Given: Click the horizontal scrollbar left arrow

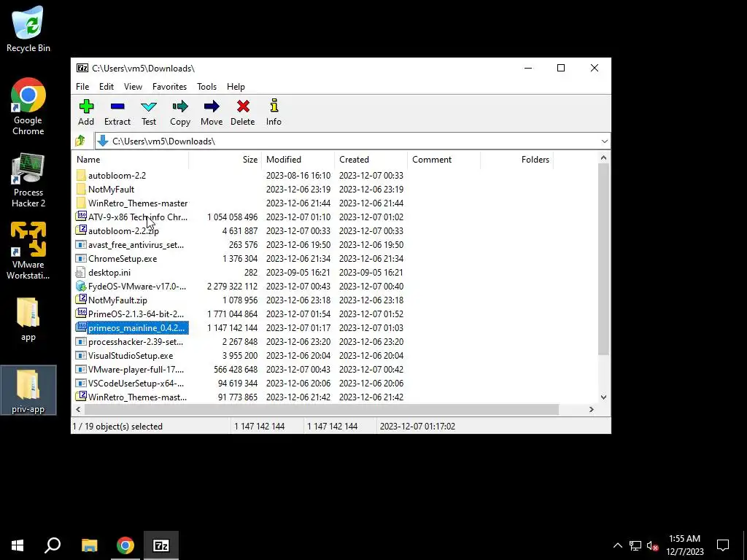Looking at the screenshot, I should tap(78, 410).
